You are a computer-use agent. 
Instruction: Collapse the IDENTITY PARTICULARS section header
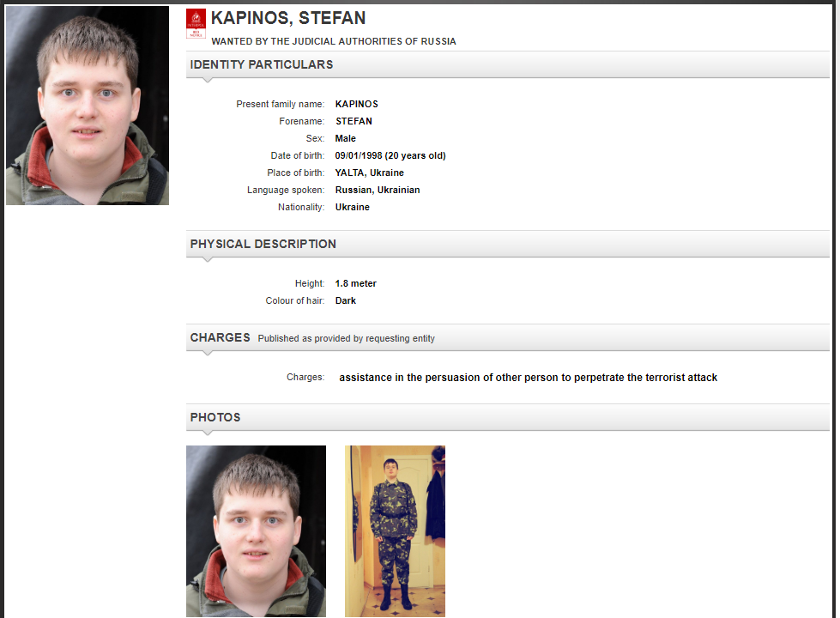(508, 65)
